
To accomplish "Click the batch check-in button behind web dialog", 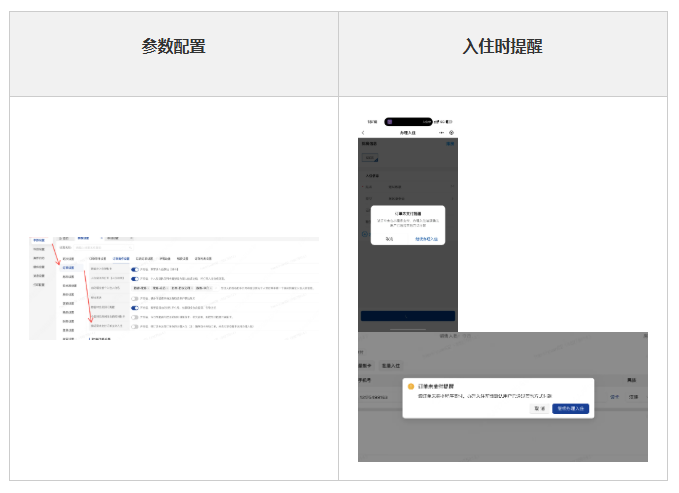I will [x=391, y=366].
